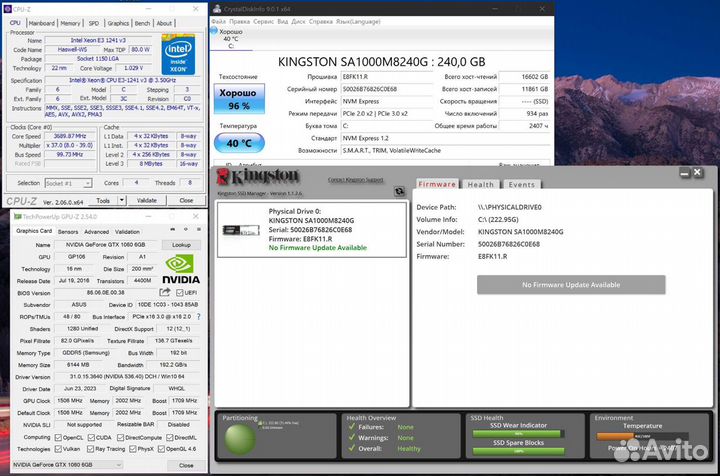
Task: Click the SSD Spare Blocks progress bar
Action: 518,451
